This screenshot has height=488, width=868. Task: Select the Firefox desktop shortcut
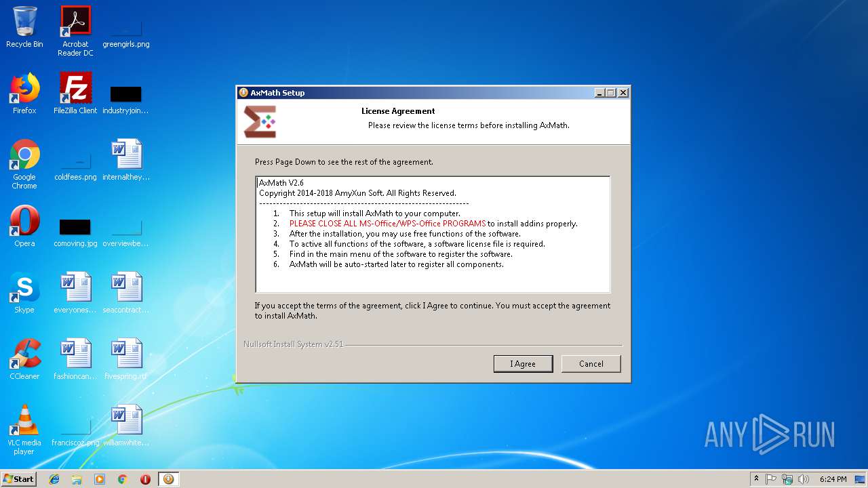click(x=24, y=94)
